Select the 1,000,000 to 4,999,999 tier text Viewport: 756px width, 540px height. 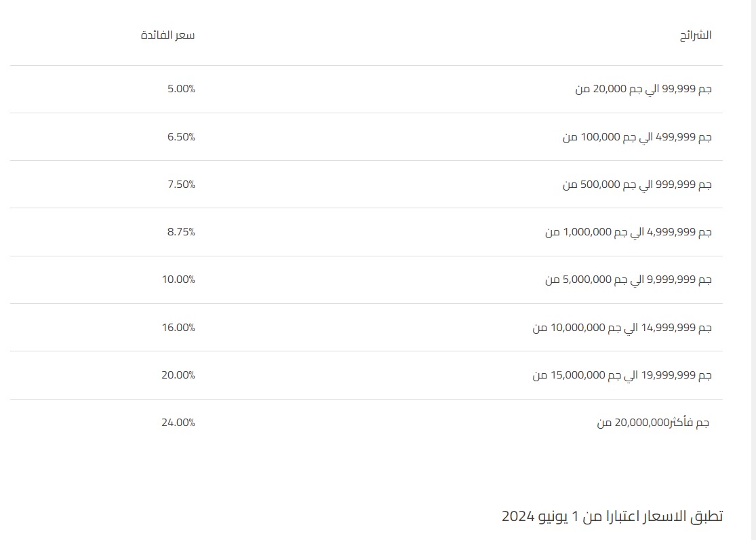[629, 232]
